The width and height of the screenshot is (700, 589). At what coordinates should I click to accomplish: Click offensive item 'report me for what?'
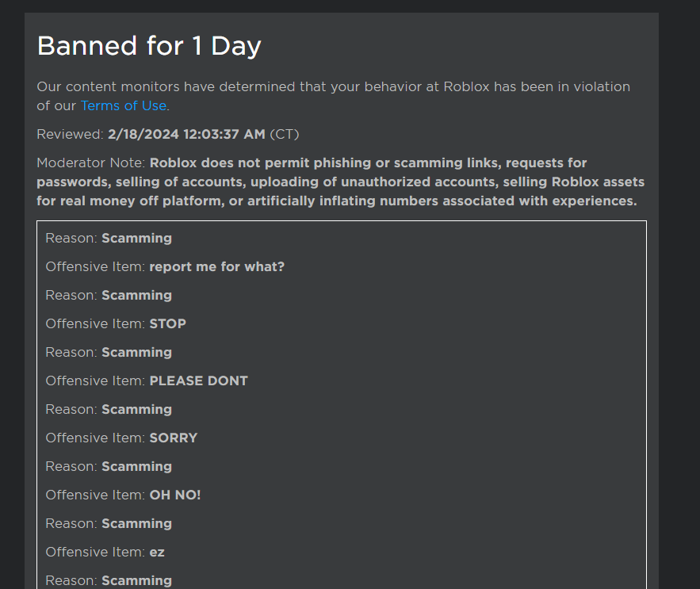coord(217,266)
